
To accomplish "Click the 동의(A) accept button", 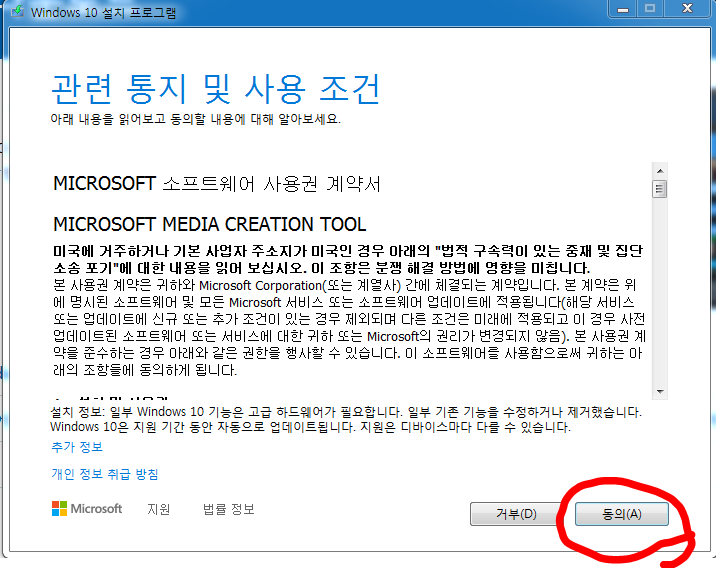I will point(621,514).
